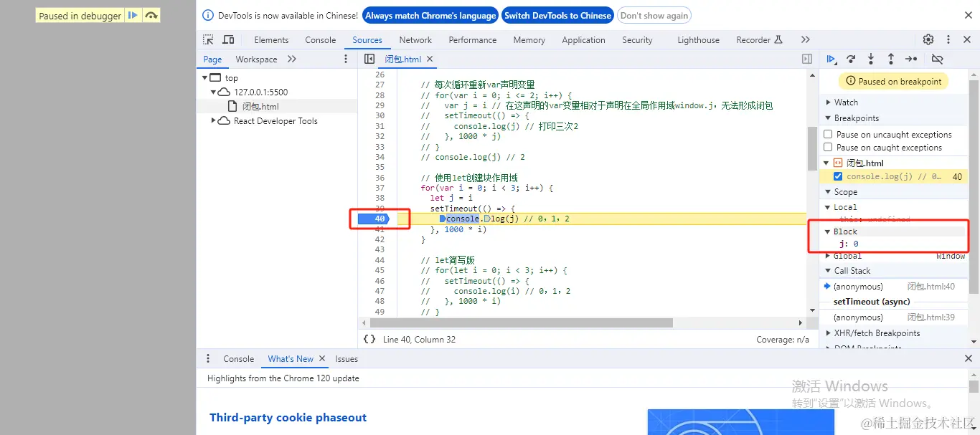This screenshot has width=980, height=435.
Task: Show more navigator tabs after Workspace
Action: click(292, 59)
